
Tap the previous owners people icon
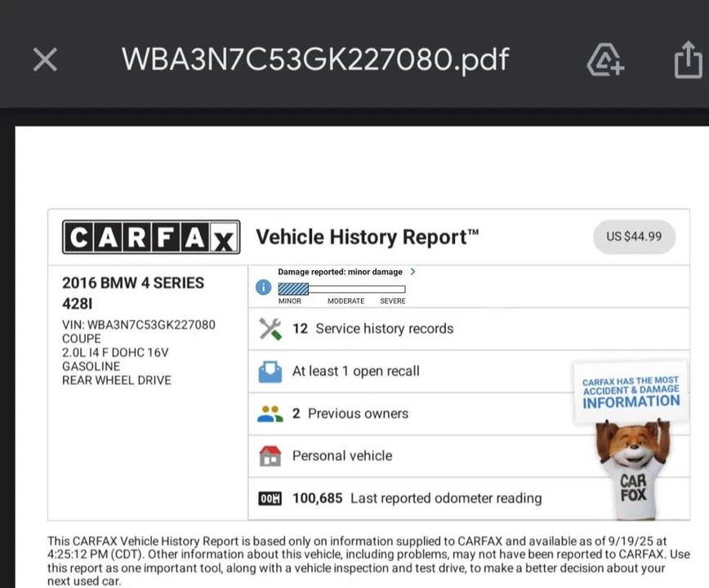[x=270, y=413]
